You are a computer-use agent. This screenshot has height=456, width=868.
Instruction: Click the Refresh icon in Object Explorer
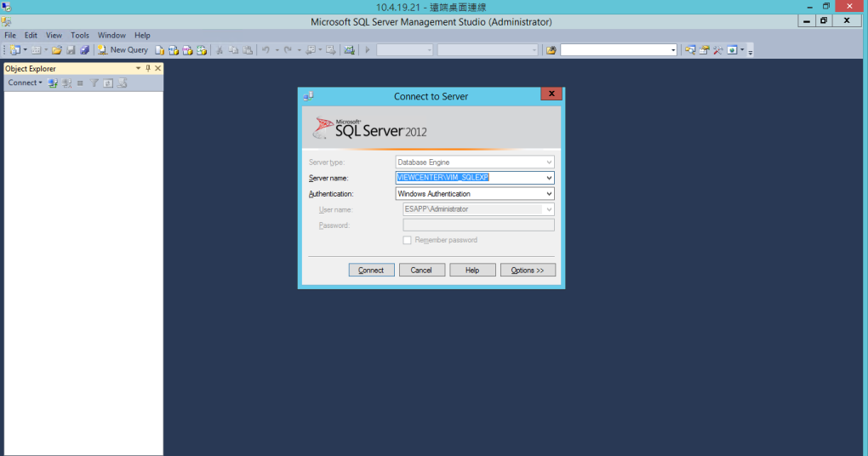[x=108, y=83]
